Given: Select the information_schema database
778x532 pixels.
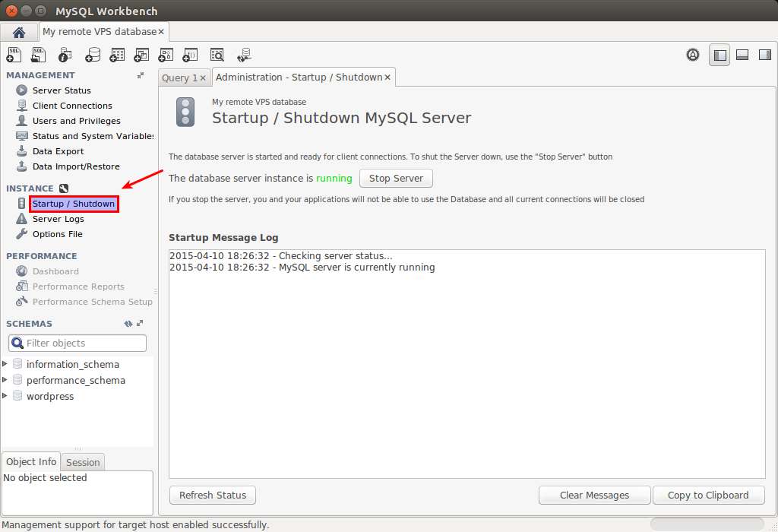Looking at the screenshot, I should tap(73, 364).
